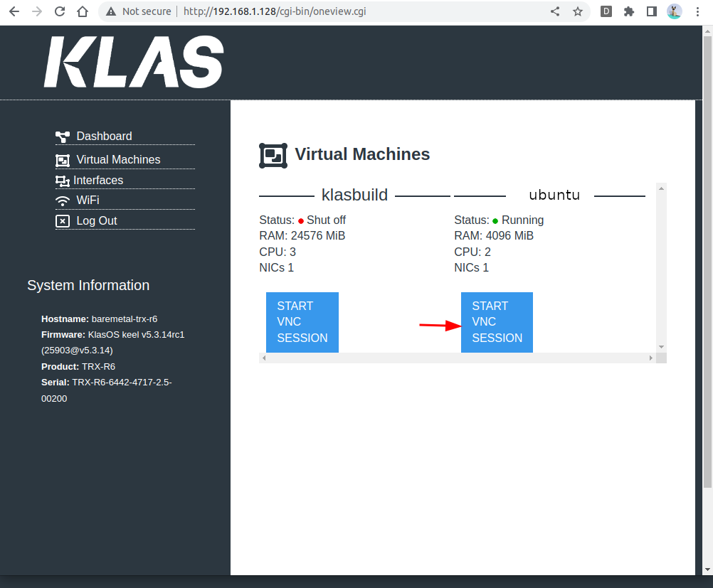Click the System Information heading
Image resolution: width=713 pixels, height=588 pixels.
tap(88, 285)
